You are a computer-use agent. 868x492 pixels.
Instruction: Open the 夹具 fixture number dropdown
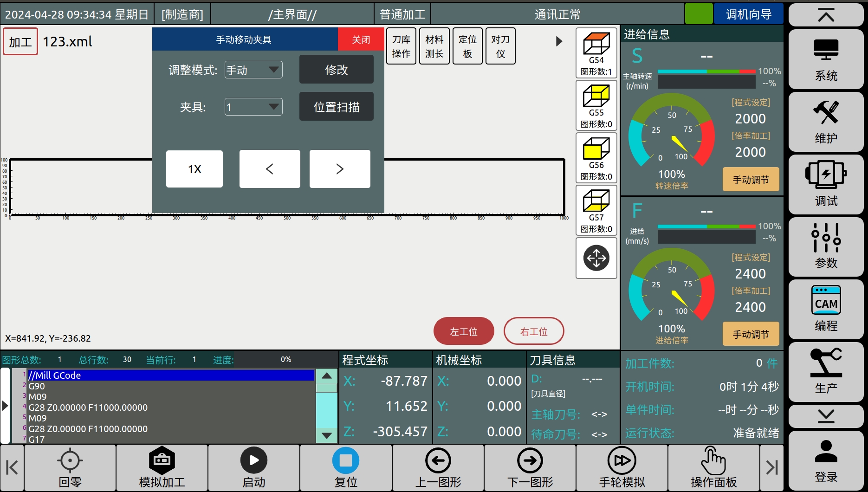[253, 107]
